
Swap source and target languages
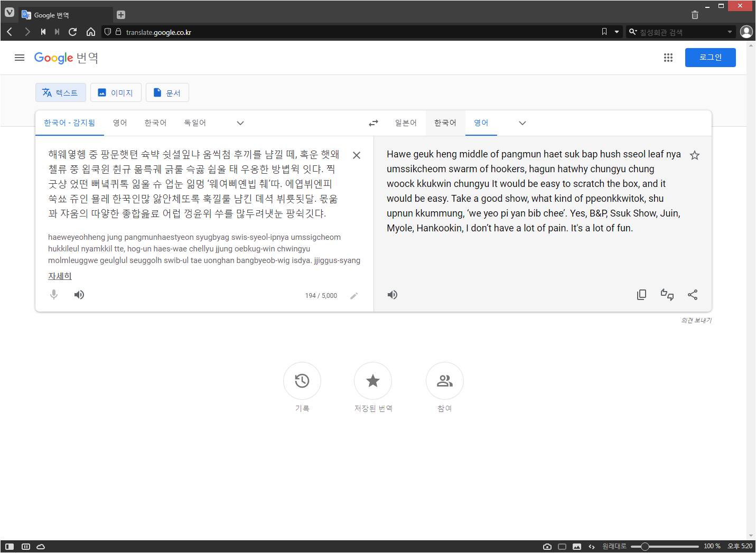[374, 123]
